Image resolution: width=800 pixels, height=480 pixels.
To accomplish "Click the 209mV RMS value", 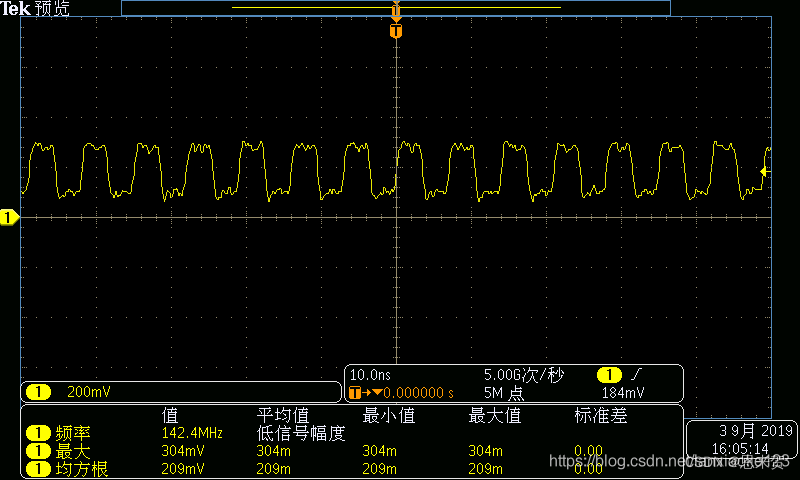I will pyautogui.click(x=183, y=469).
